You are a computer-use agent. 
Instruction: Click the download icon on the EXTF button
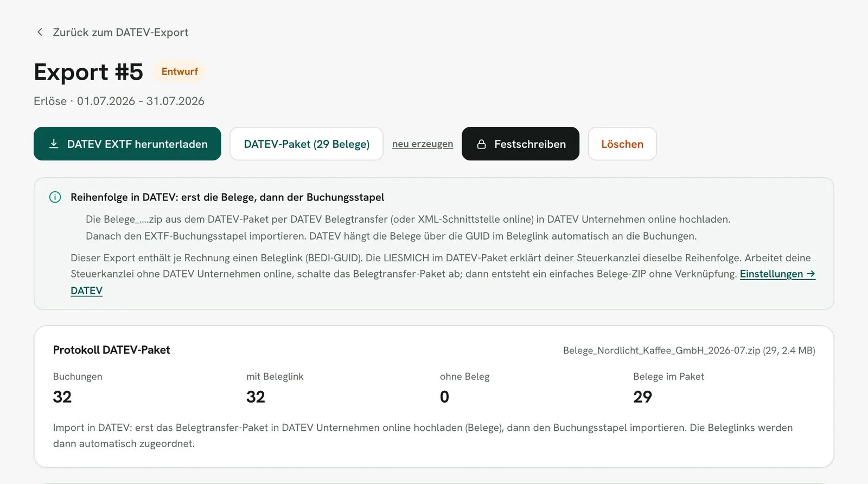click(x=54, y=144)
